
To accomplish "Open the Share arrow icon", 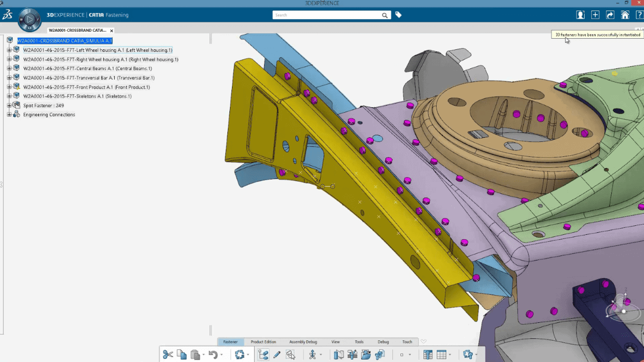I will coord(610,15).
